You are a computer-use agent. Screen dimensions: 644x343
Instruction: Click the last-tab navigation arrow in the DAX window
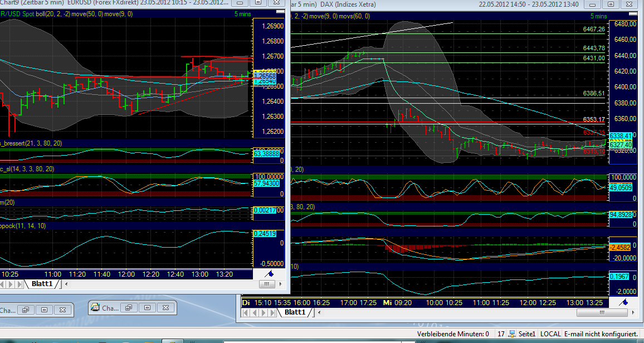click(x=273, y=313)
